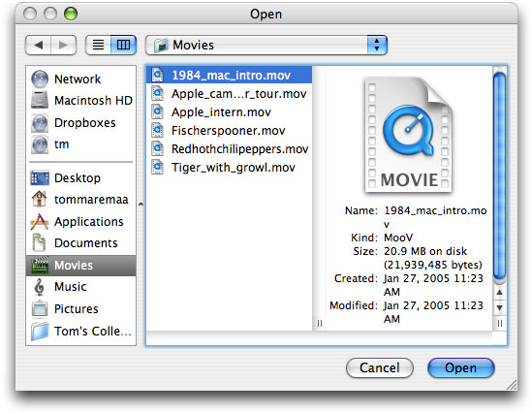Switch to list view
Screen dimensions: 532x413
(x=98, y=45)
